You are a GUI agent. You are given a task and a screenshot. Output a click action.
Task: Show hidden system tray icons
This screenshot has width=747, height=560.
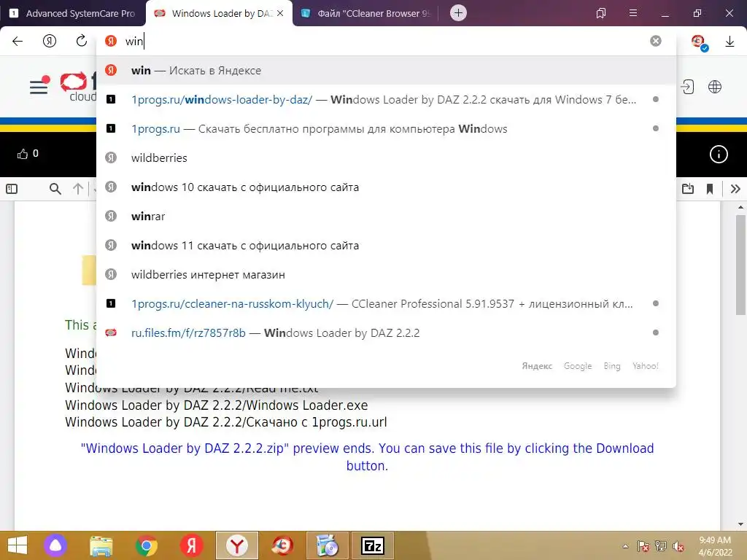[x=625, y=546]
